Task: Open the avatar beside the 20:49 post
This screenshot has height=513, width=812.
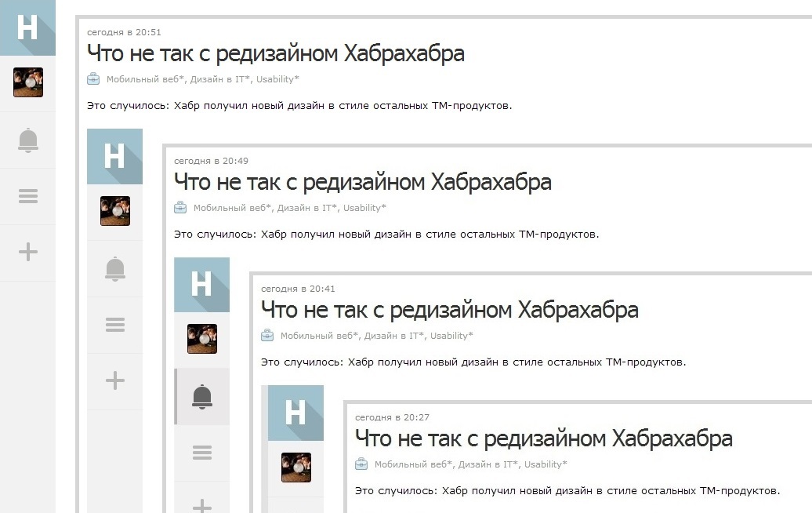Action: click(115, 211)
